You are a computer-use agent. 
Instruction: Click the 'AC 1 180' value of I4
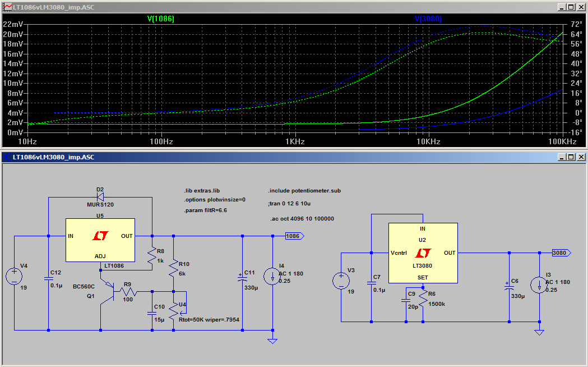tap(290, 273)
